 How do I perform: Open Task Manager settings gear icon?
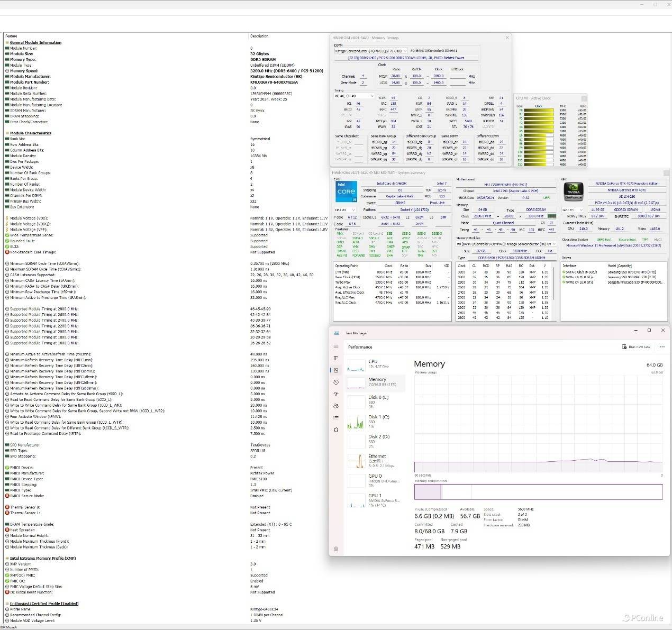[x=336, y=549]
